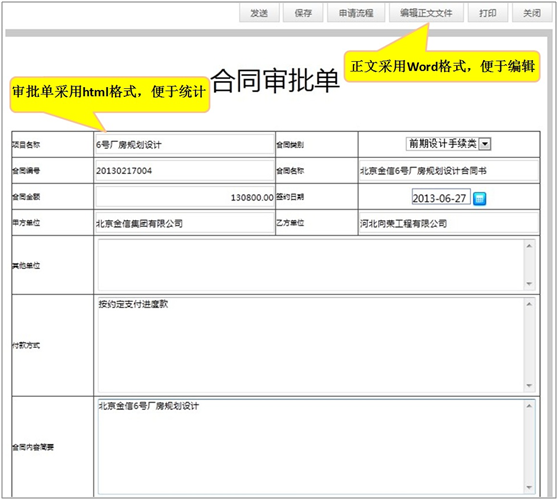Click project name field 6号厂房规划设计
This screenshot has height=500, width=559.
(x=184, y=144)
